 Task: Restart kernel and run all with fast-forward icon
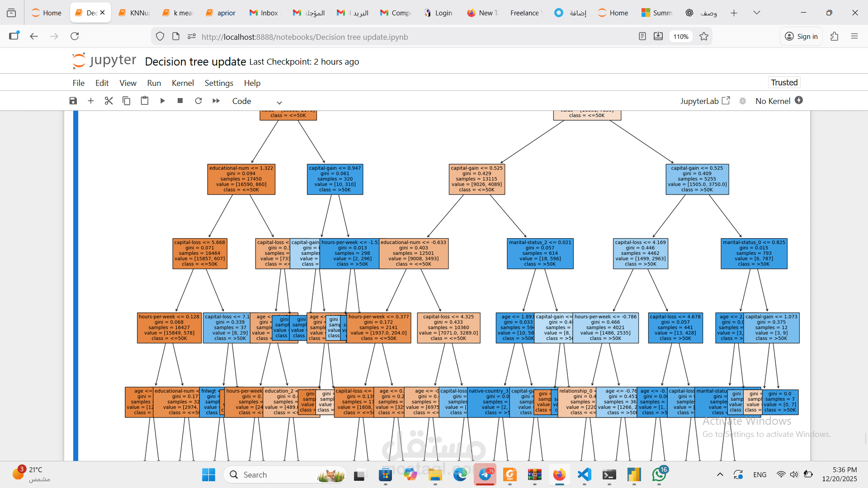coord(216,101)
